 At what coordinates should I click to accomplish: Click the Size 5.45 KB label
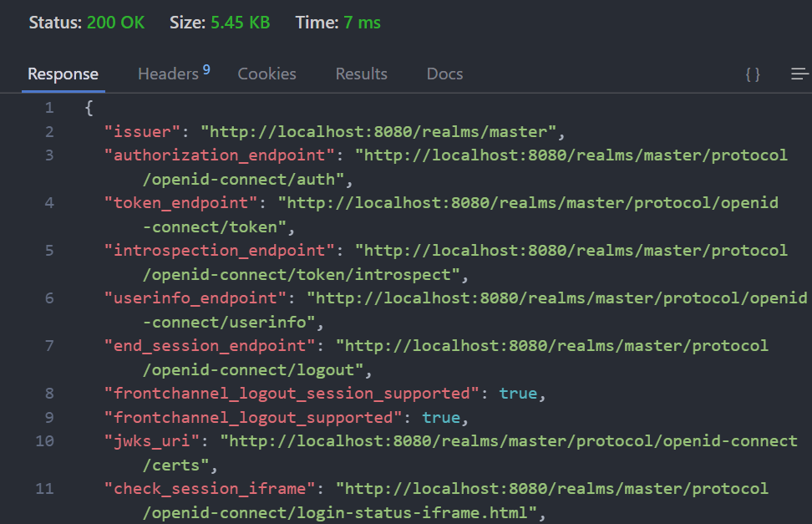click(x=220, y=23)
